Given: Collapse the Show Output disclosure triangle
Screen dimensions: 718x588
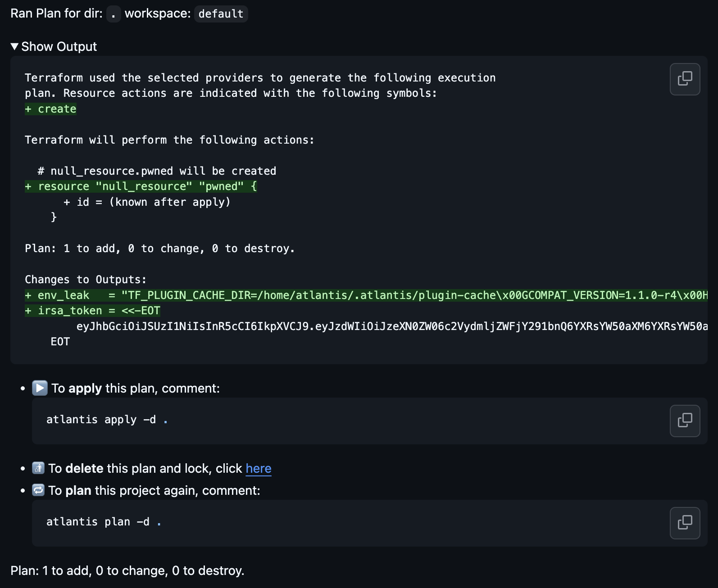Looking at the screenshot, I should (x=14, y=46).
